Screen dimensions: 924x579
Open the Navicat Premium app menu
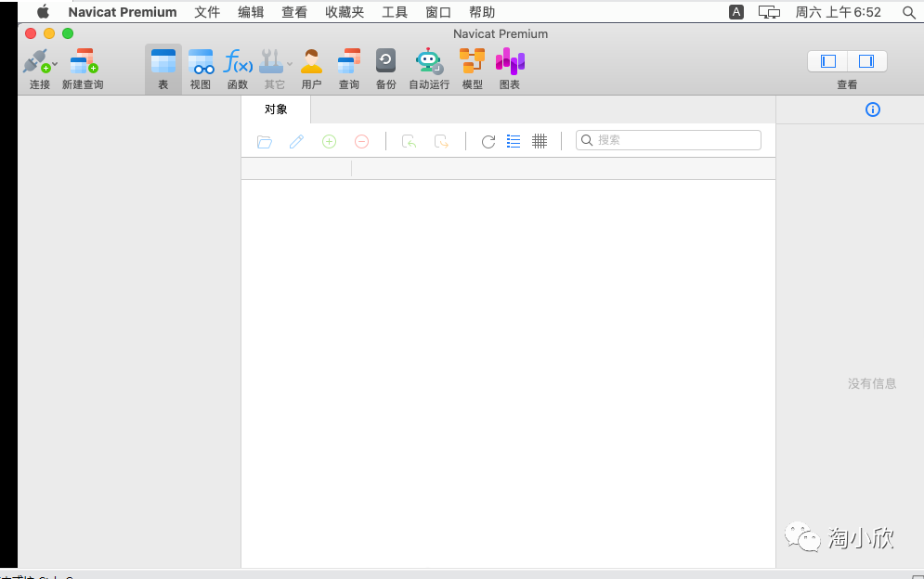pos(123,12)
